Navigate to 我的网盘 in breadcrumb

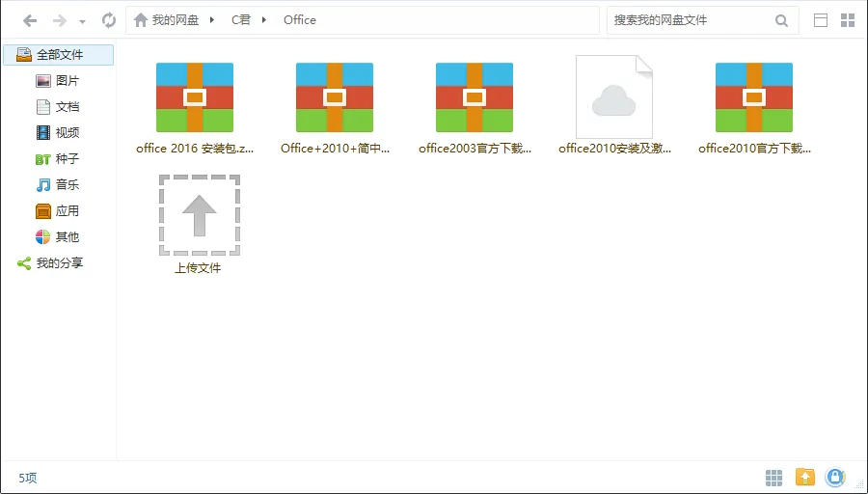click(x=176, y=20)
